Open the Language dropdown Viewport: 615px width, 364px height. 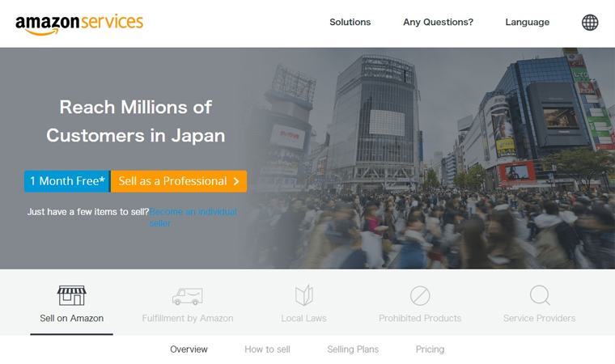[x=527, y=23]
